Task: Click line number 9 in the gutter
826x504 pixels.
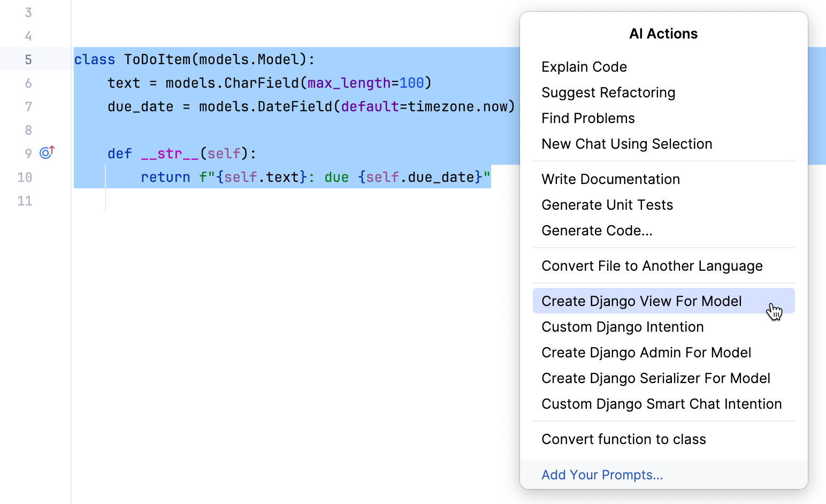Action: [x=28, y=152]
